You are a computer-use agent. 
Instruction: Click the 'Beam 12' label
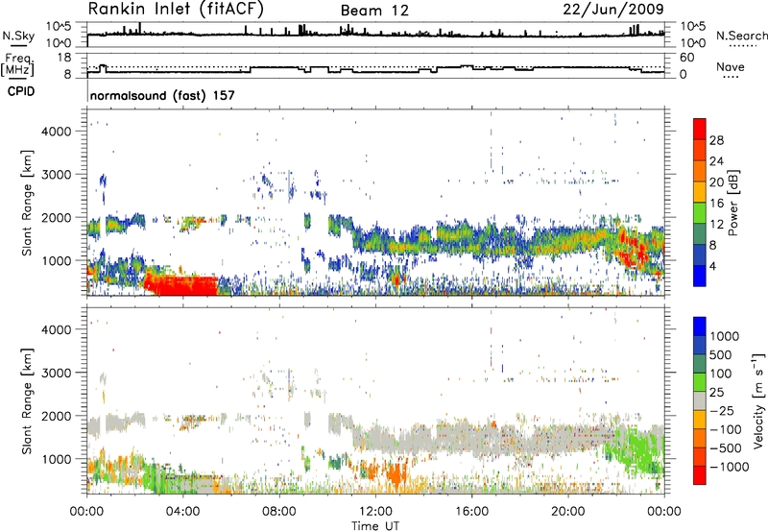point(374,11)
